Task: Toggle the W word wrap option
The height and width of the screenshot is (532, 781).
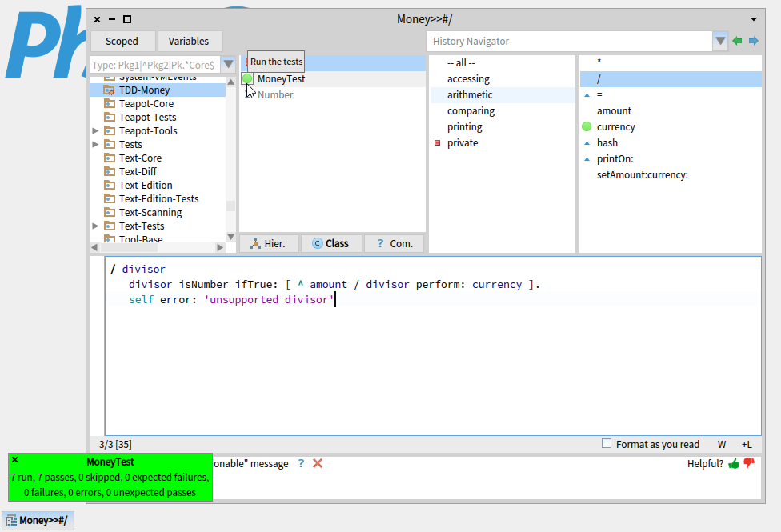Action: point(722,445)
